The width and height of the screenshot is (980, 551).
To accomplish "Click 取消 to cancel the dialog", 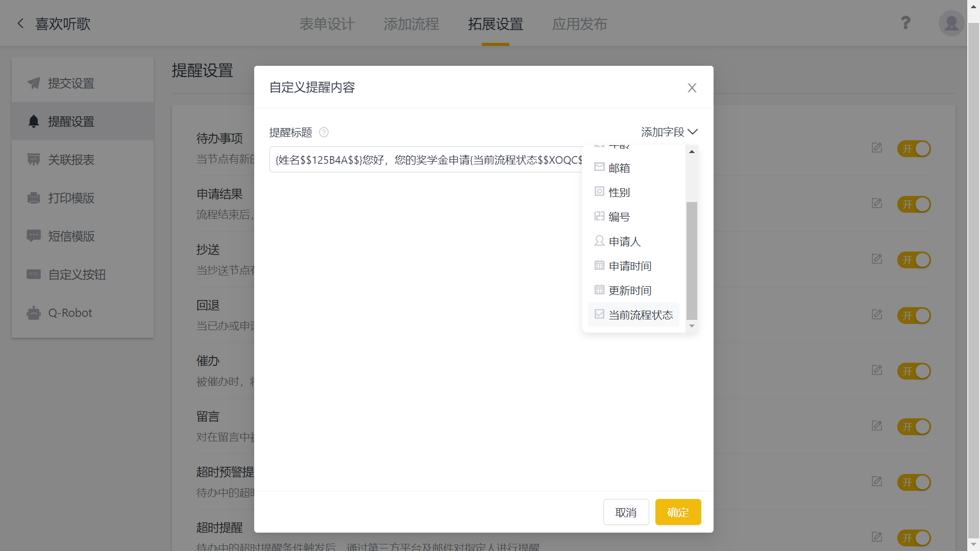I will [x=626, y=512].
